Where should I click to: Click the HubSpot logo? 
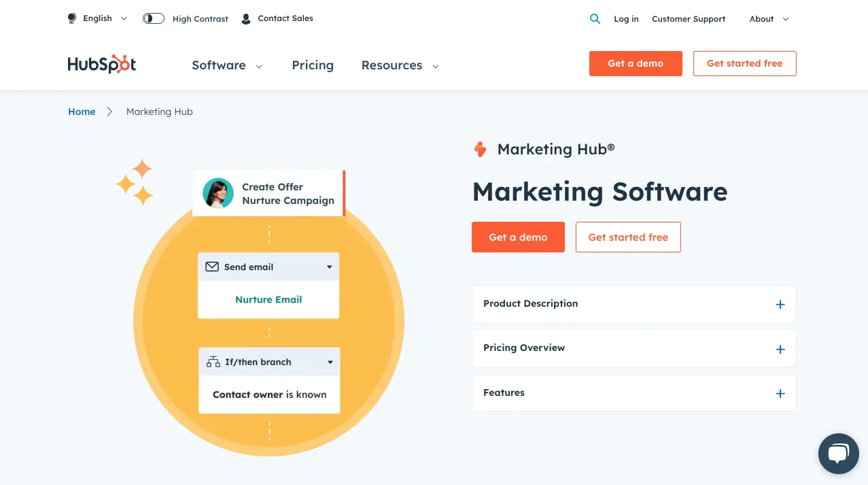tap(102, 64)
